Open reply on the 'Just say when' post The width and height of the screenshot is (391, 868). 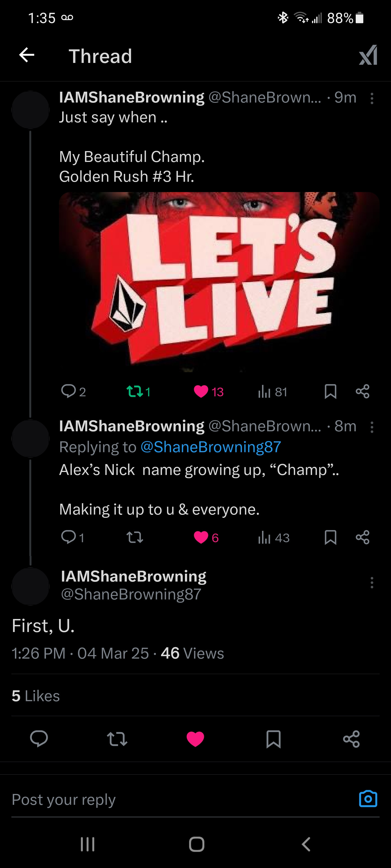point(68,391)
